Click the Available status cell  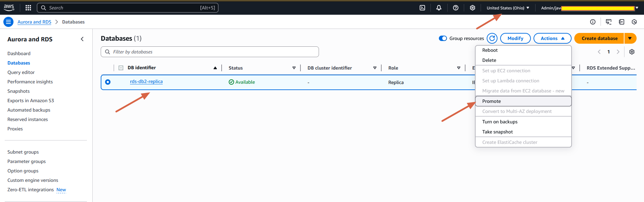[x=242, y=82]
